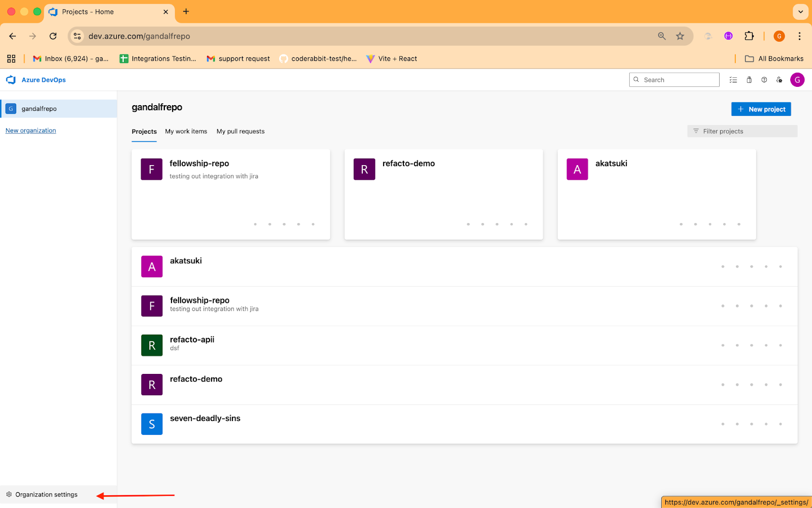Image resolution: width=812 pixels, height=508 pixels.
Task: Open the orange G Chrome profile icon
Action: (x=779, y=36)
